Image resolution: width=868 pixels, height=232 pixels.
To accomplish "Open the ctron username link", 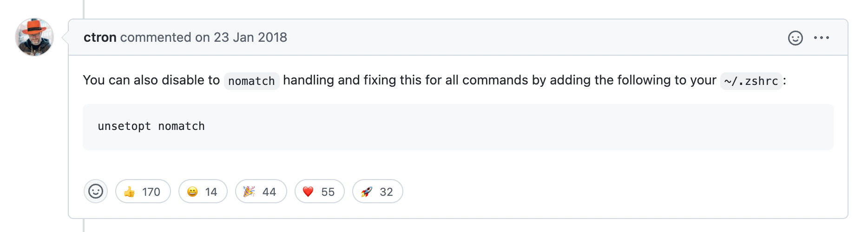I will [100, 37].
